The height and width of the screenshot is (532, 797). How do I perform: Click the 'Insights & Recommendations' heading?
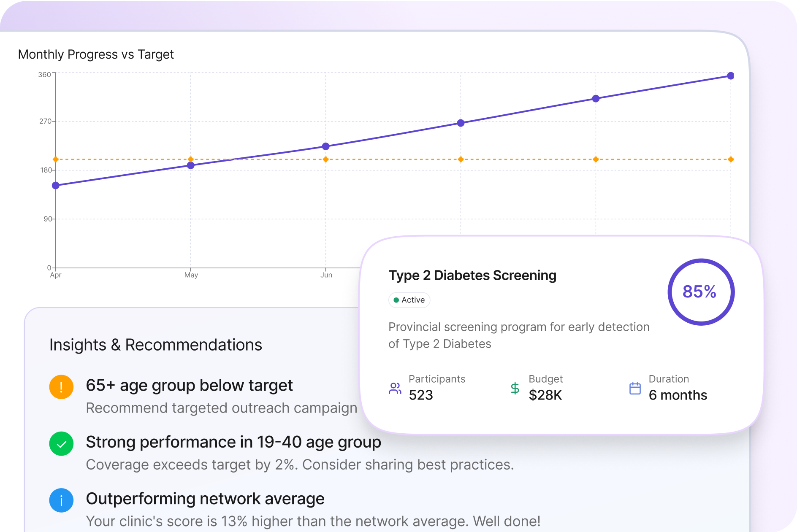(x=155, y=345)
